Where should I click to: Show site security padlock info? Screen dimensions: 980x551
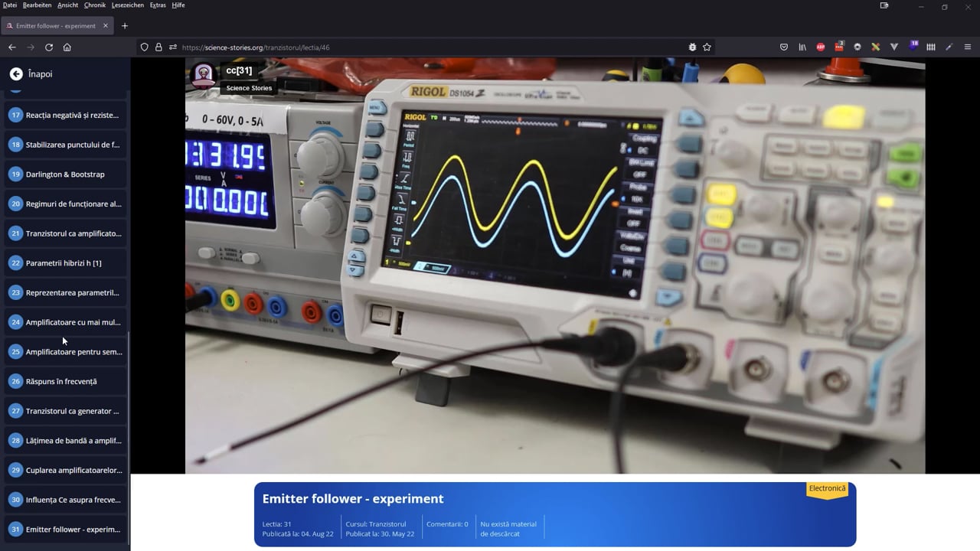158,47
